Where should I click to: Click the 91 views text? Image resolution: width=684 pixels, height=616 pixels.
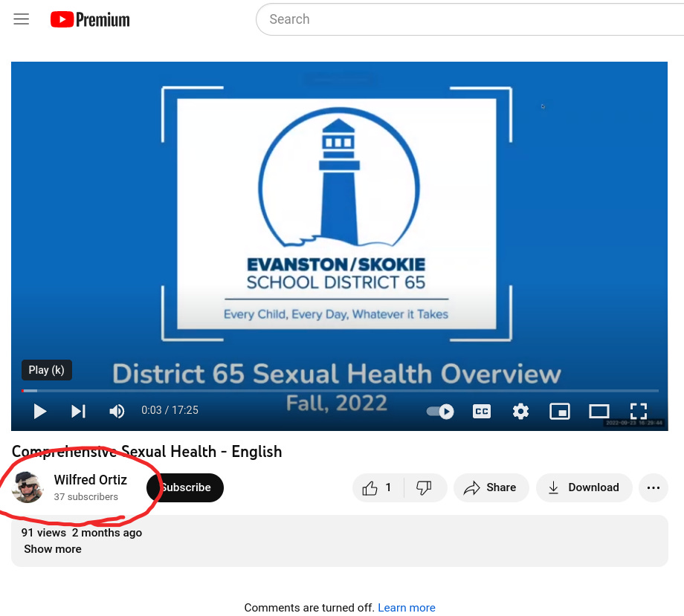[x=44, y=533]
